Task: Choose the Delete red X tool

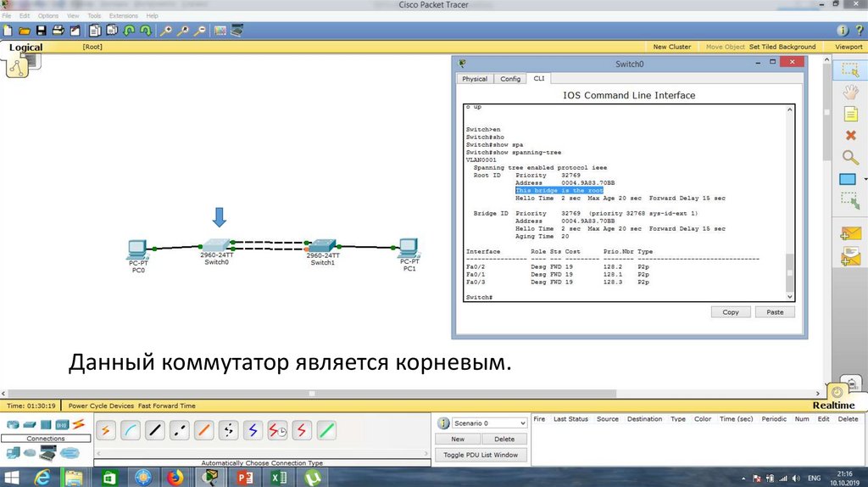Action: point(850,135)
